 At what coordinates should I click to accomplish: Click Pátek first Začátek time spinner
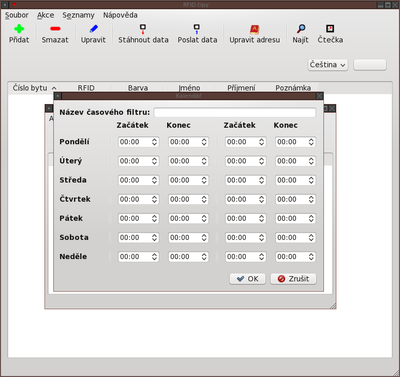pos(138,218)
